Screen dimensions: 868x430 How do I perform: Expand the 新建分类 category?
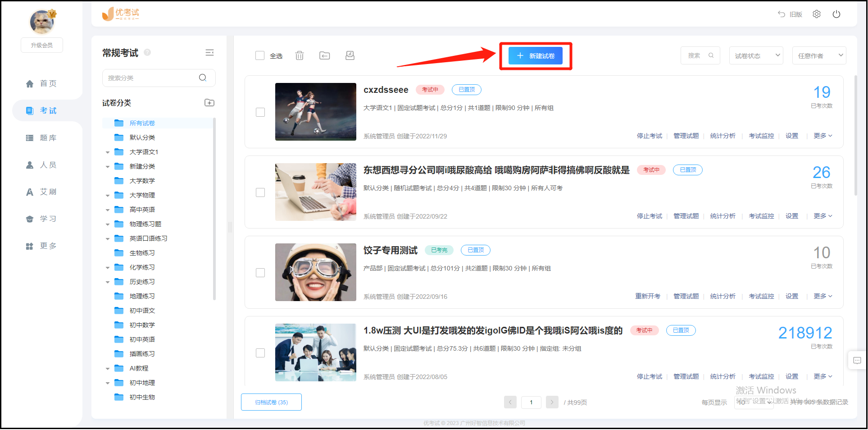point(108,167)
